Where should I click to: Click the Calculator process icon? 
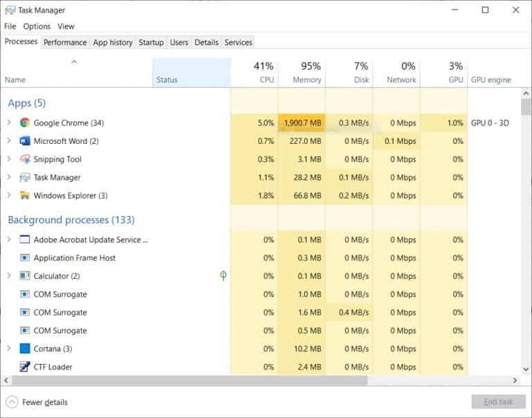click(24, 276)
